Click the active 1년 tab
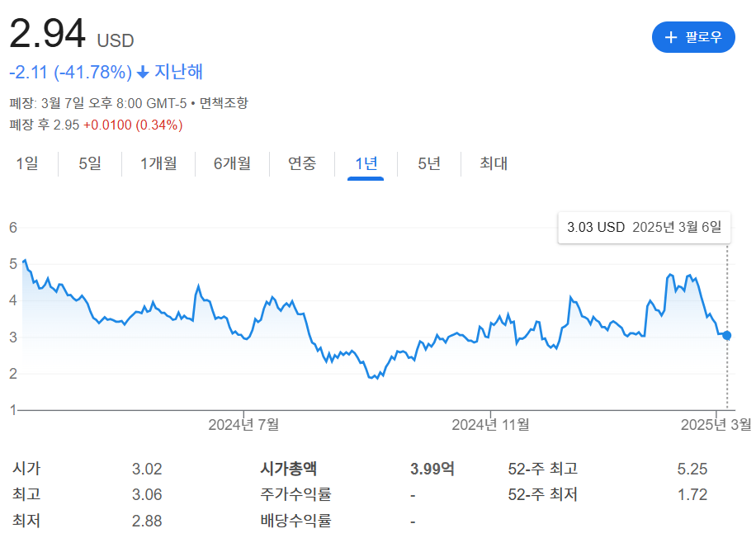Viewport: 756px width, 538px height. pos(366,163)
